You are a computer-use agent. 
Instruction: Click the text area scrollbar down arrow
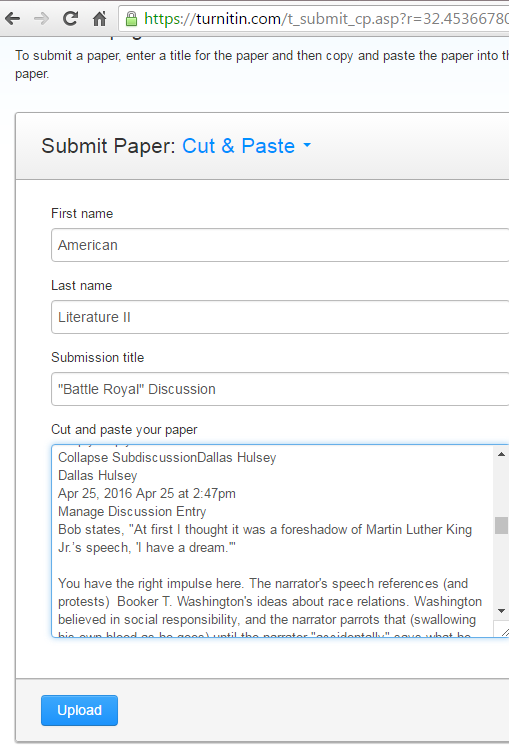coord(501,611)
